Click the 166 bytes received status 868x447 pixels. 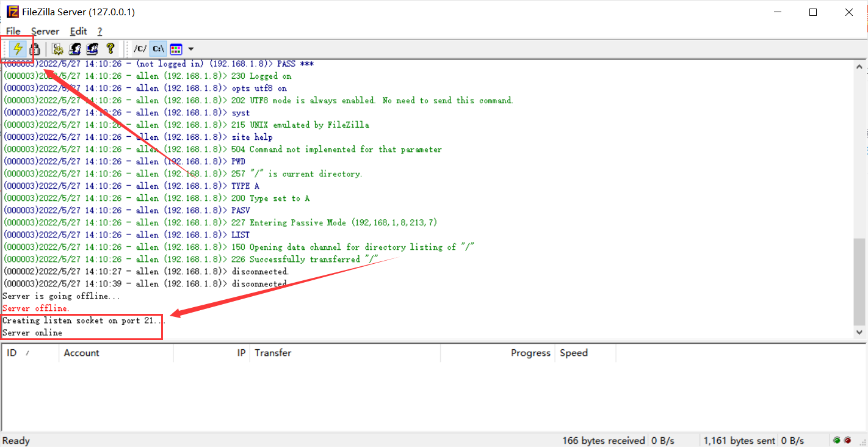coord(603,440)
